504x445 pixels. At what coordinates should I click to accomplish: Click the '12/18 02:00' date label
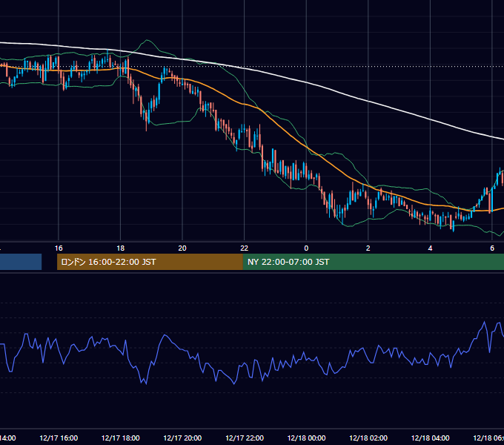pyautogui.click(x=368, y=438)
